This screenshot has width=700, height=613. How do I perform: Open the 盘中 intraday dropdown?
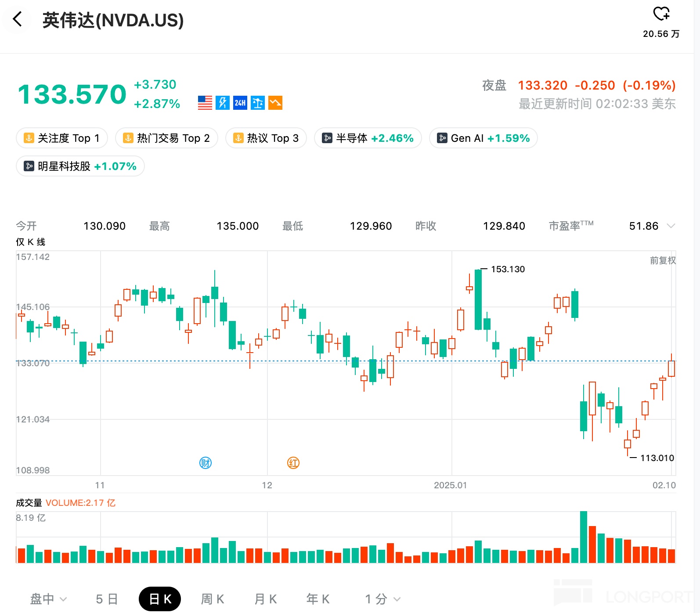tap(48, 599)
